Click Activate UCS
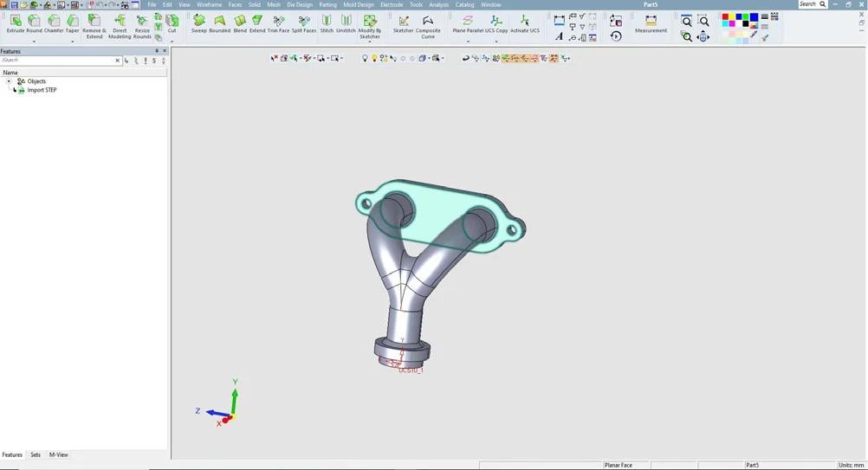This screenshot has width=868, height=470. click(x=525, y=23)
